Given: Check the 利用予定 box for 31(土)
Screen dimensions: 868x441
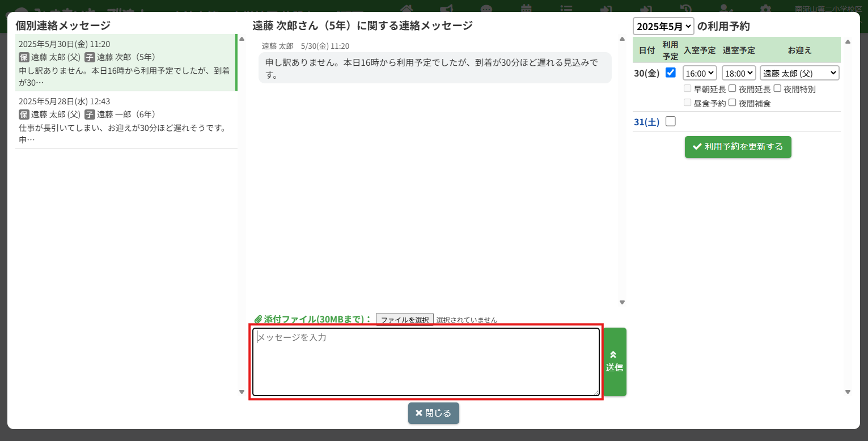Looking at the screenshot, I should coord(670,121).
